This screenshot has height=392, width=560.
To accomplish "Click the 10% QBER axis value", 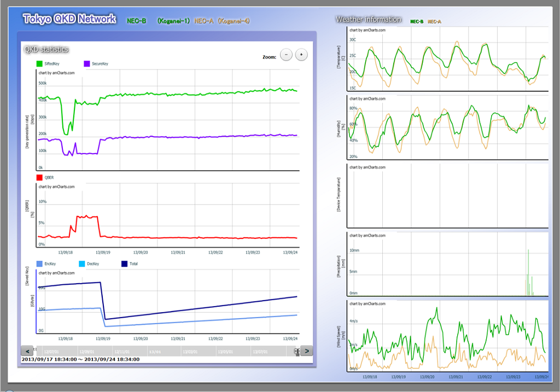I will tap(43, 202).
